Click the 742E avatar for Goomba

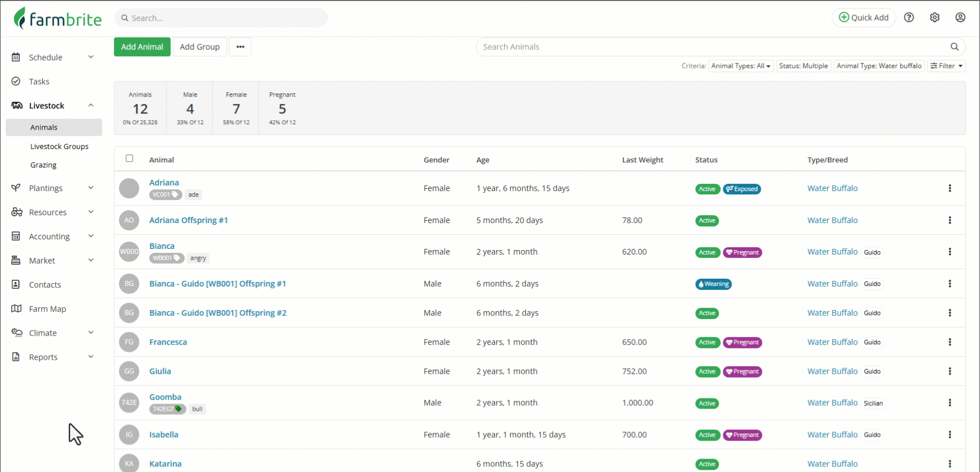(x=129, y=403)
